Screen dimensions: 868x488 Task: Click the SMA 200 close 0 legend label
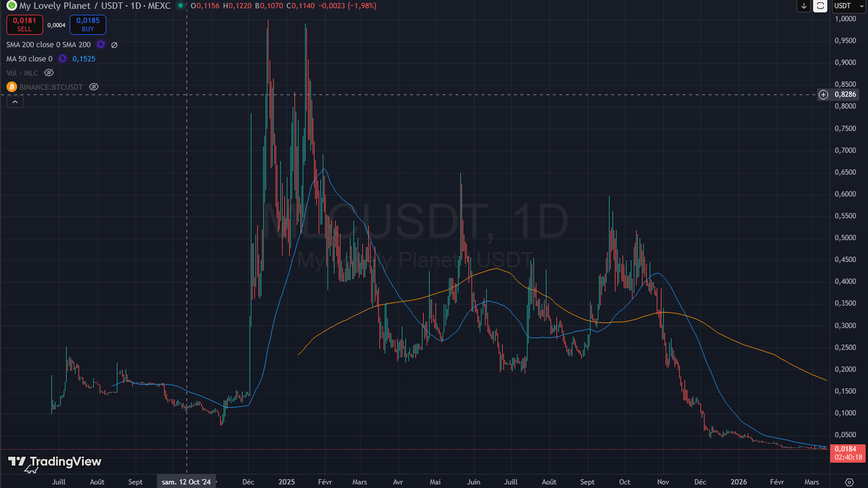point(49,44)
